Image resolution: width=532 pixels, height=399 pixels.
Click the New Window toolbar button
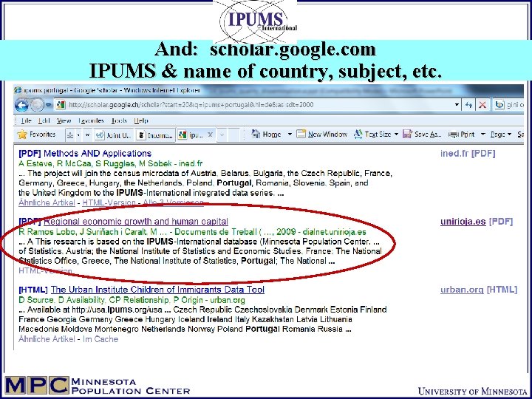321,134
